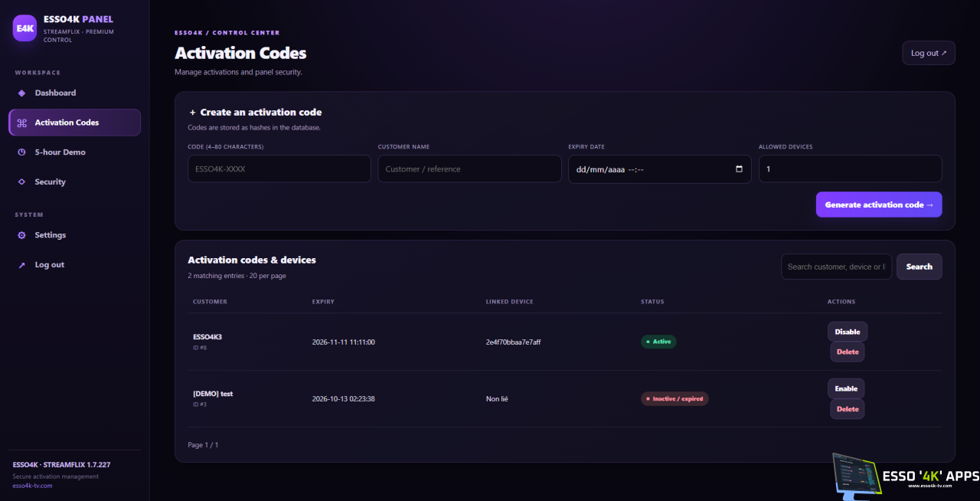The height and width of the screenshot is (501, 980).
Task: Click the ESSO4K3 customer name
Action: (x=207, y=337)
